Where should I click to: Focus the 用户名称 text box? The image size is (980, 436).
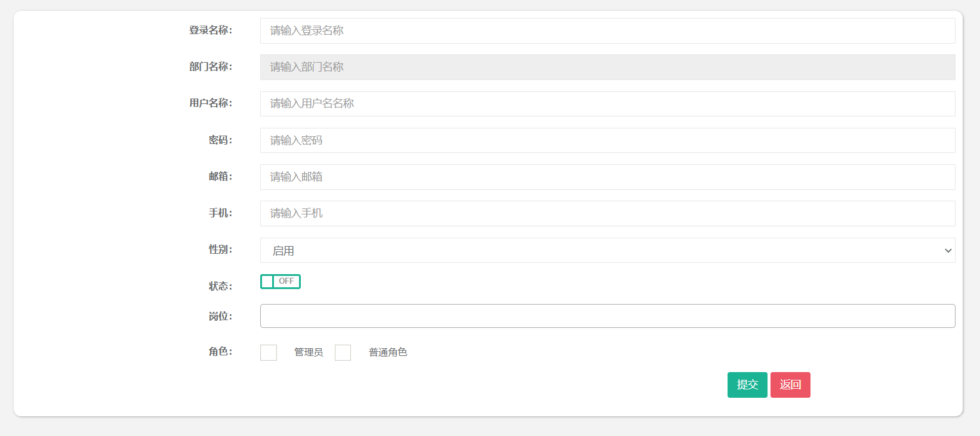click(608, 104)
